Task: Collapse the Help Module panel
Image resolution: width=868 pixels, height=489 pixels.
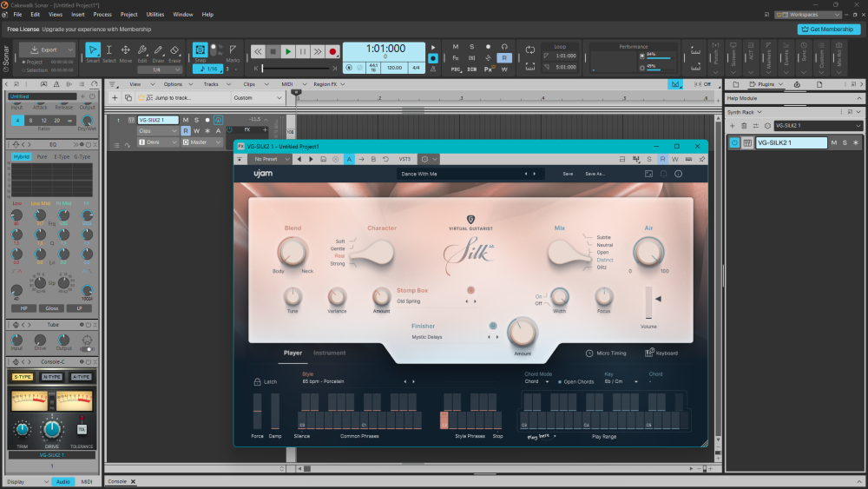Action: point(859,98)
